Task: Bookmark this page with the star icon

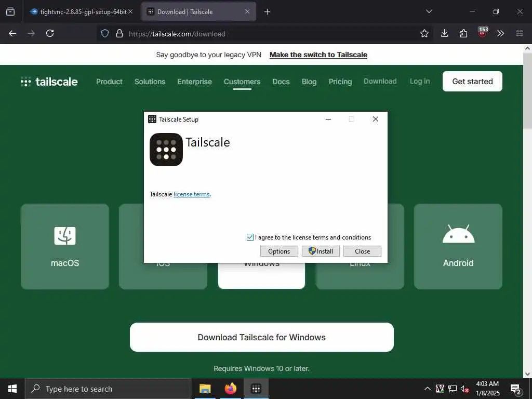Action: pos(424,33)
